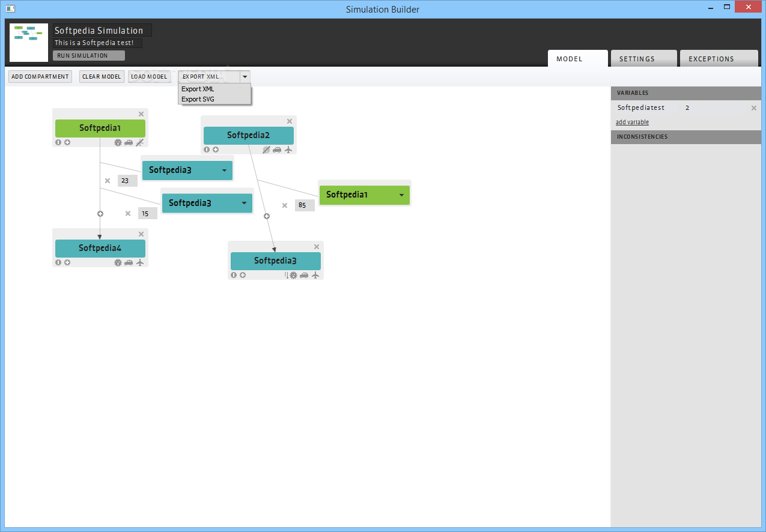The width and height of the screenshot is (766, 532).
Task: Select the green Softpedia1 label in top-left compartment
Action: point(100,128)
